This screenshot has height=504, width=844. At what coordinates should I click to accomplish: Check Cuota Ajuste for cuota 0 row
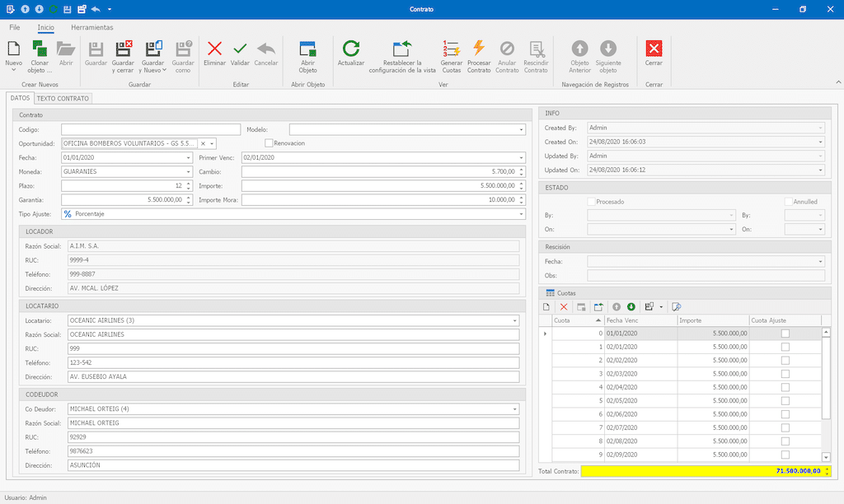(x=785, y=334)
